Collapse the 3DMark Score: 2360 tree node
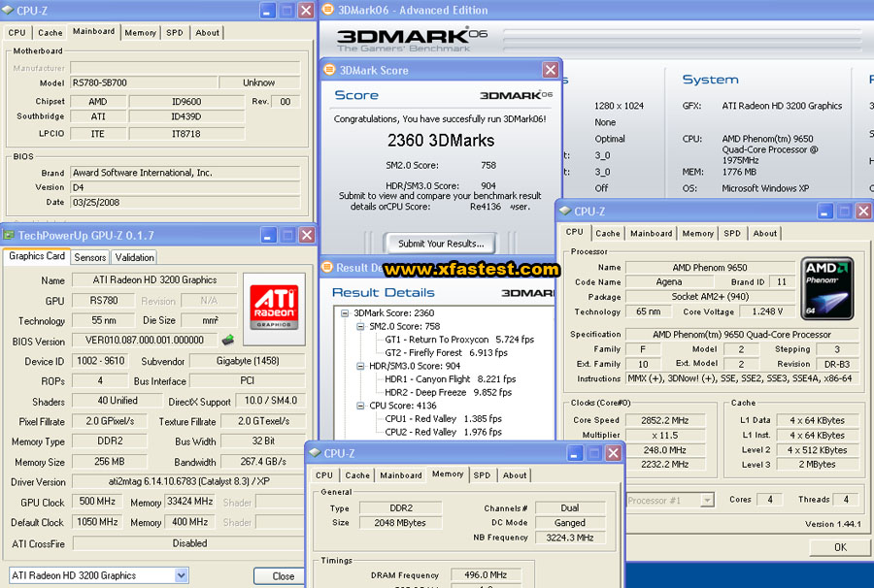This screenshot has height=588, width=874. 345,313
